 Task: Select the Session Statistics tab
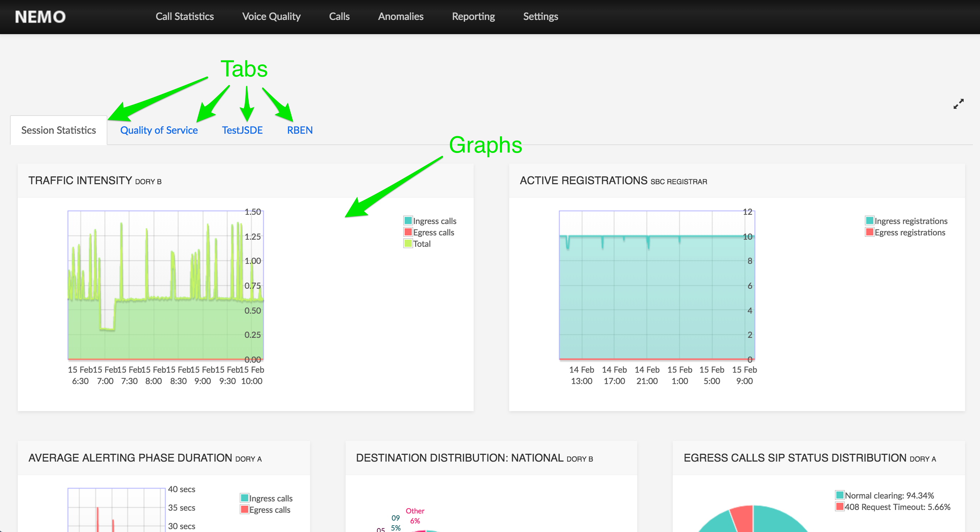(x=59, y=130)
